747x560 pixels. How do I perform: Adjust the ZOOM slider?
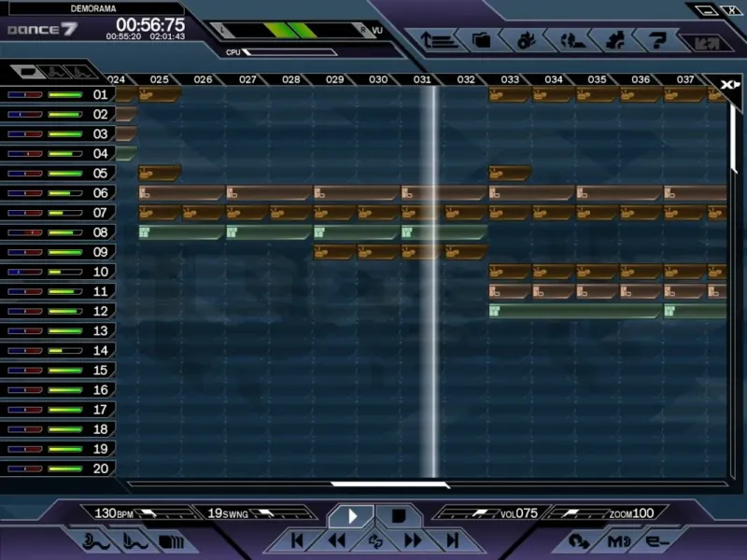(x=579, y=514)
